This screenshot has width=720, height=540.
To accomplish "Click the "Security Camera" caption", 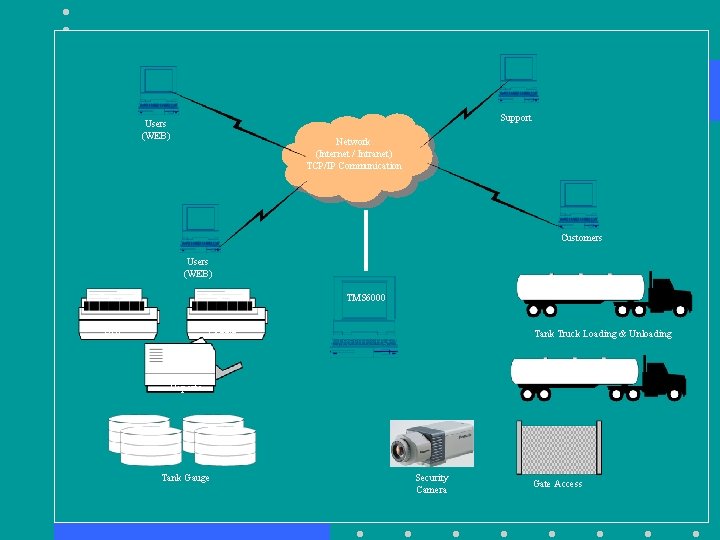I will (x=432, y=484).
